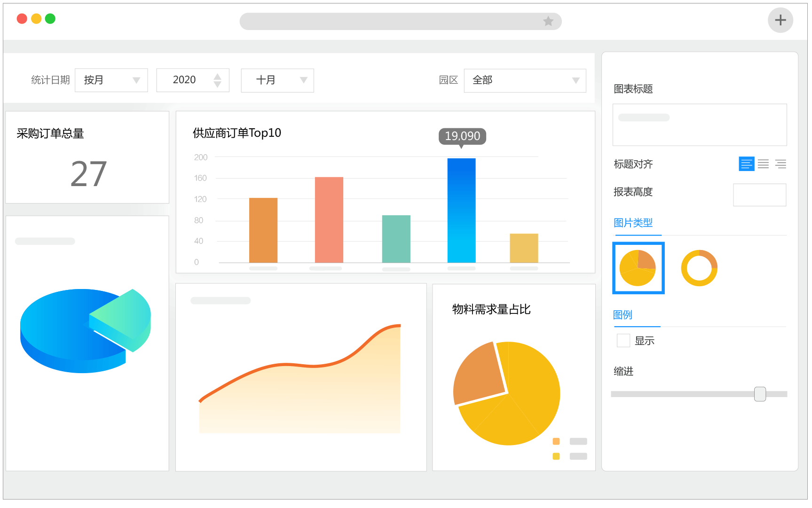Open a new tab with the plus button

(x=780, y=20)
